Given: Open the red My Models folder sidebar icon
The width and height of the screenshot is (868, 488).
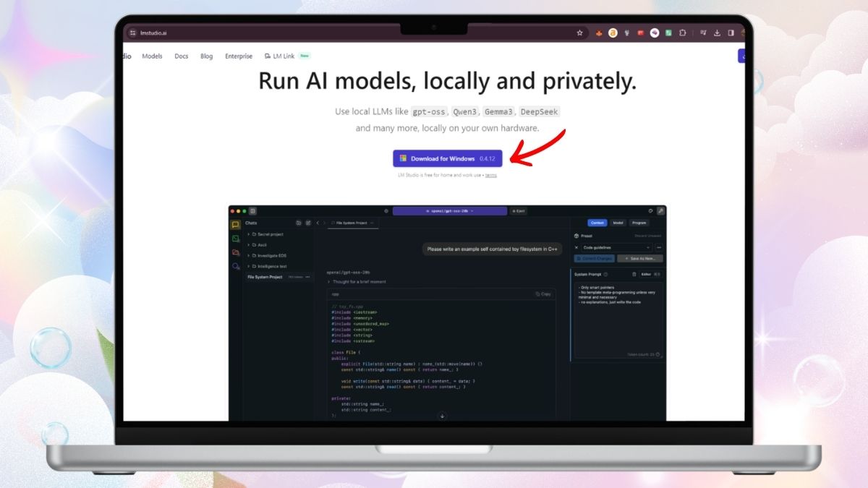Looking at the screenshot, I should tap(235, 252).
